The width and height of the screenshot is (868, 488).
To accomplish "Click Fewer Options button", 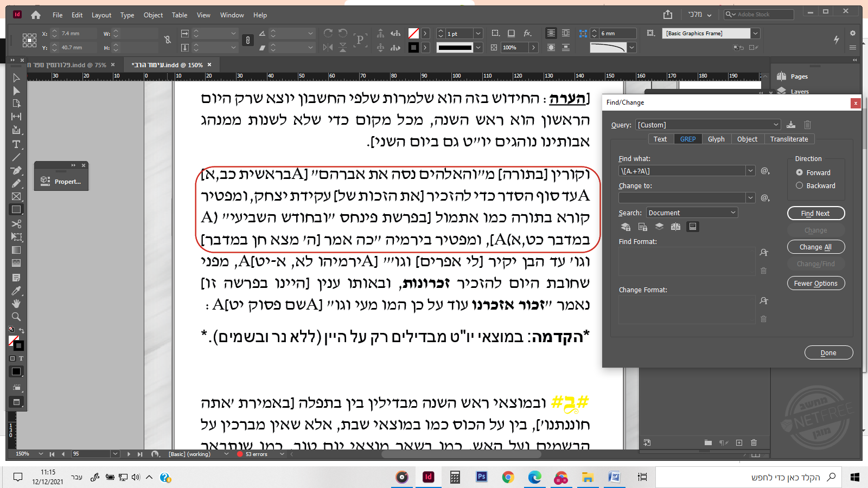I will (816, 284).
